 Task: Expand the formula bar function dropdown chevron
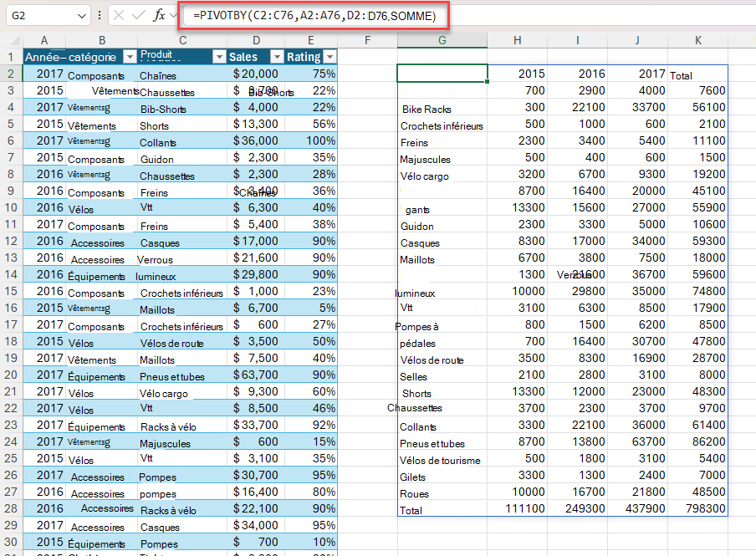point(173,16)
